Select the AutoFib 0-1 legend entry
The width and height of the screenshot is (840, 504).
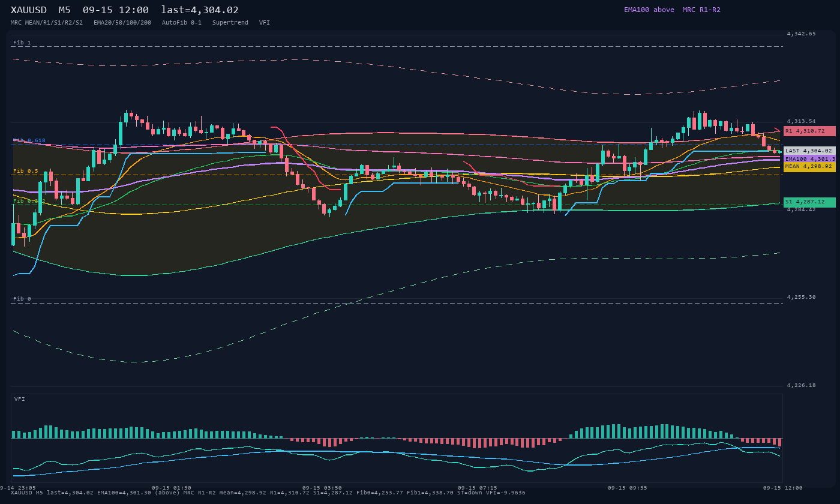pos(182,23)
